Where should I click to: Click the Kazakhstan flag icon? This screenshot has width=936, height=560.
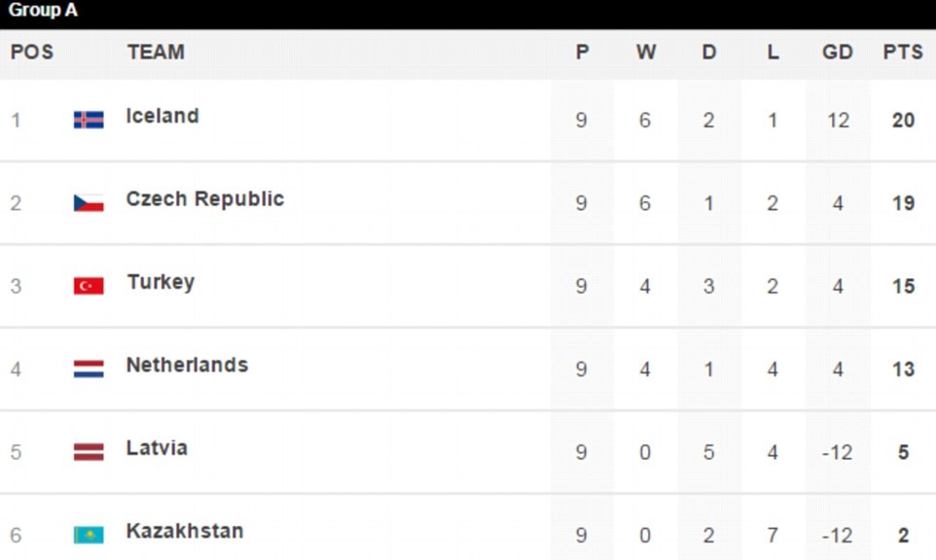[x=89, y=535]
